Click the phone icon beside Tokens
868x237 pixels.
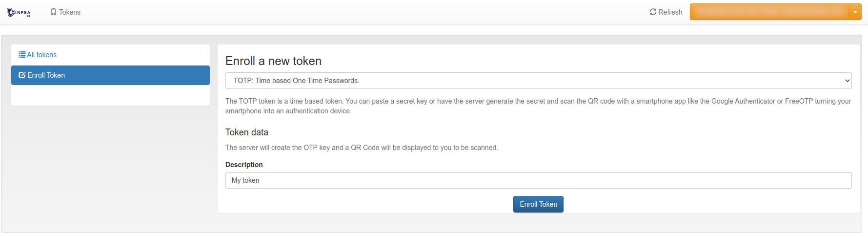point(54,12)
